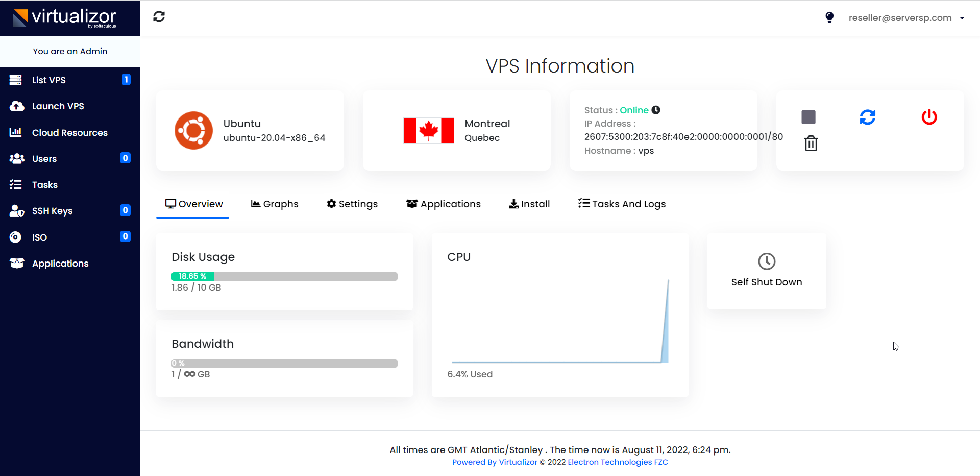This screenshot has height=476, width=980.
Task: Click the Self Shut Down clock icon
Action: [767, 261]
